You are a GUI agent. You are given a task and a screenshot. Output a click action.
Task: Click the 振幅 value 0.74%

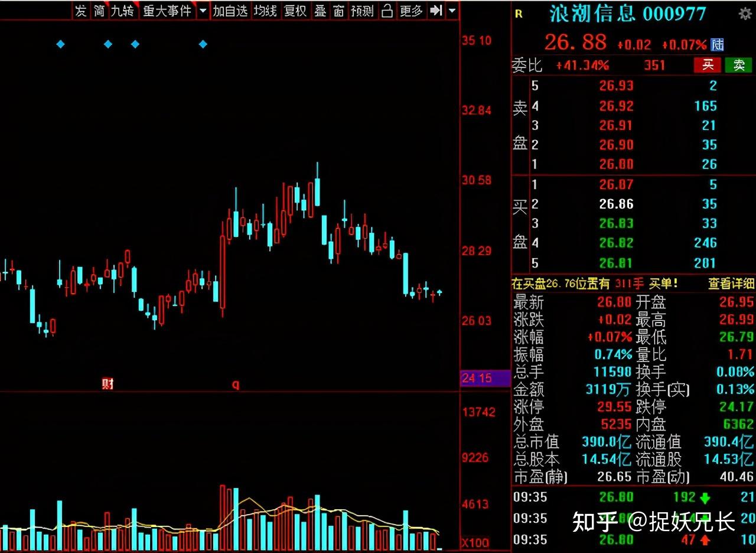(x=614, y=354)
